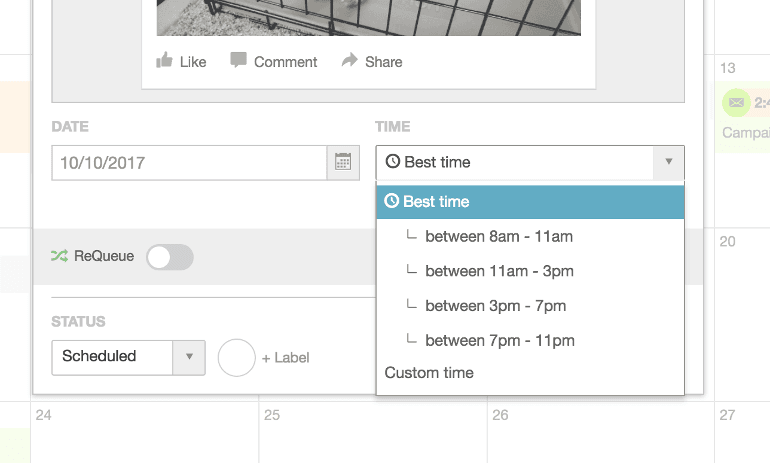Click the Best time selection box
The image size is (770, 463).
click(515, 162)
